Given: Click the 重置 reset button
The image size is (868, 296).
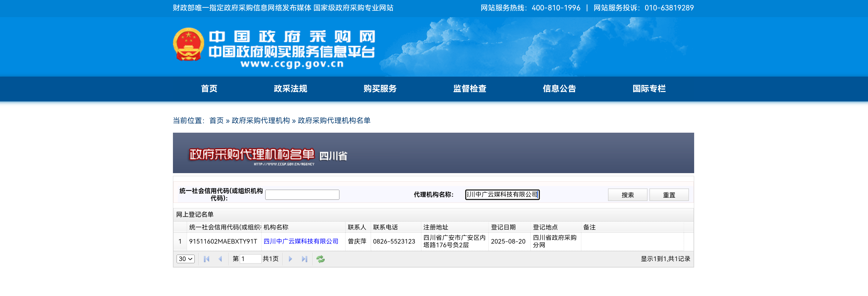Looking at the screenshot, I should (669, 195).
